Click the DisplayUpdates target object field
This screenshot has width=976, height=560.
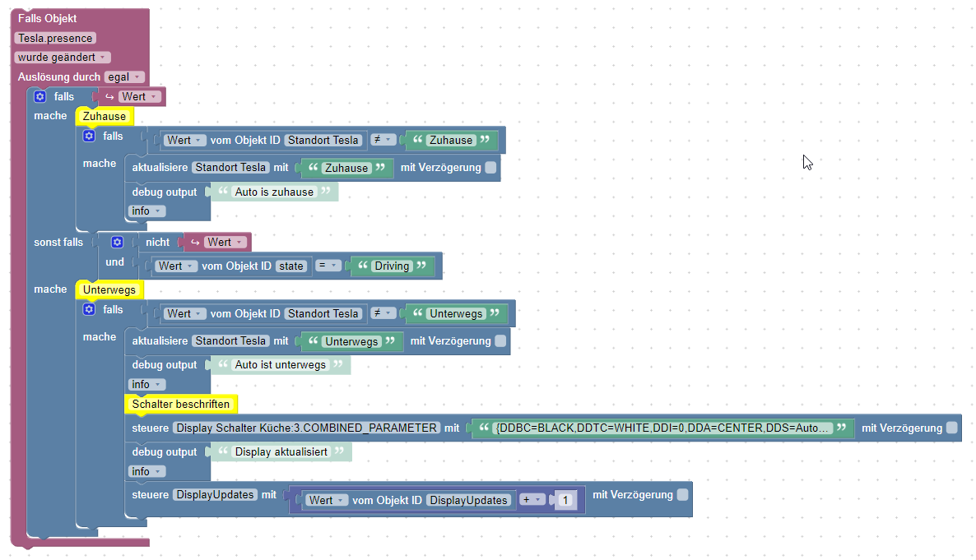click(216, 495)
